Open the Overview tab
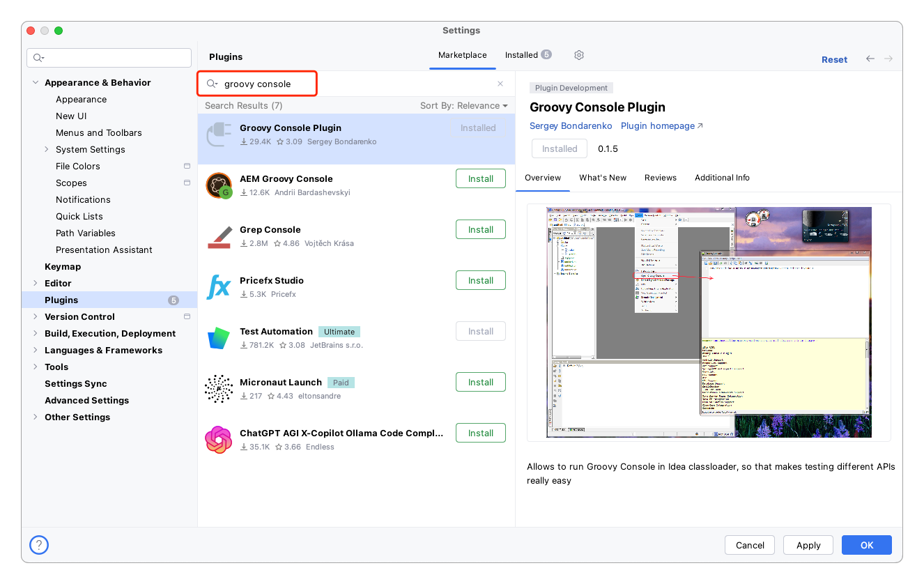Image resolution: width=924 pixels, height=584 pixels. [543, 178]
